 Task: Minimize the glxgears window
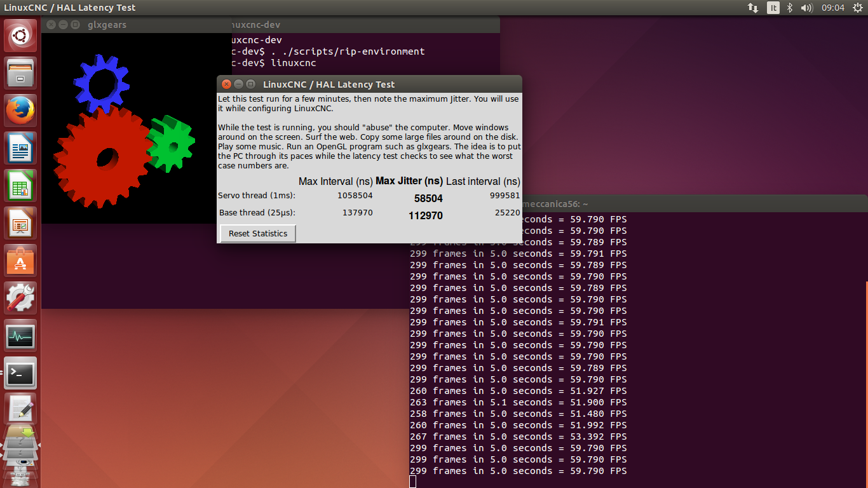click(x=63, y=25)
